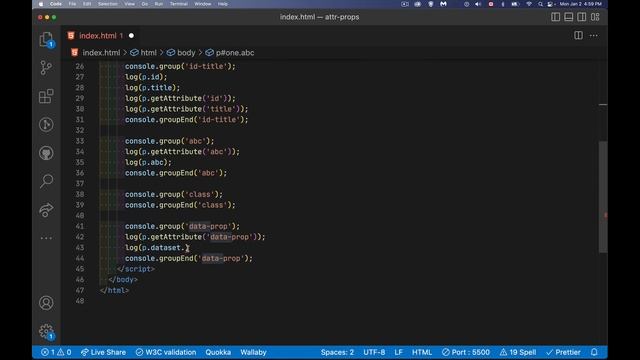Start Live Share from status bar
This screenshot has height=360, width=640.
point(103,352)
